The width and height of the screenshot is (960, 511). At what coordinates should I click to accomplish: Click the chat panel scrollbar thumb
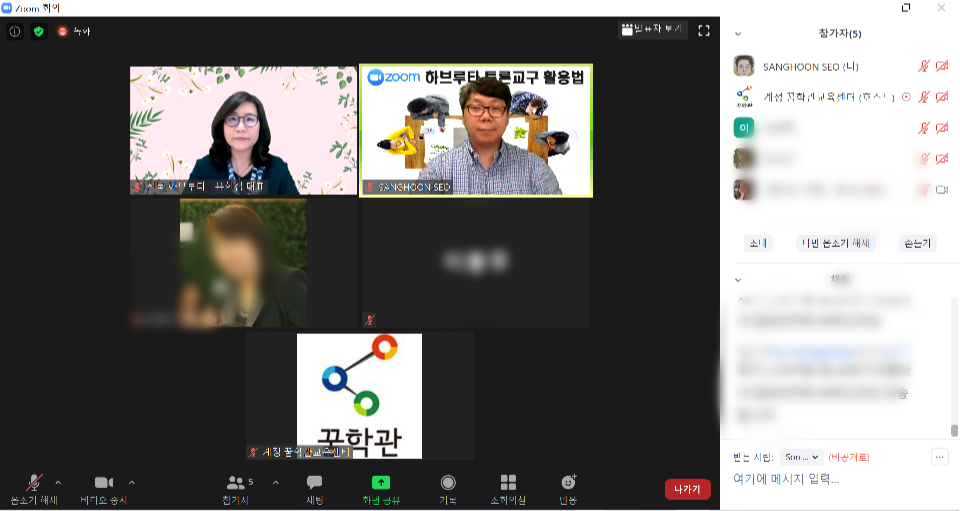(x=954, y=430)
